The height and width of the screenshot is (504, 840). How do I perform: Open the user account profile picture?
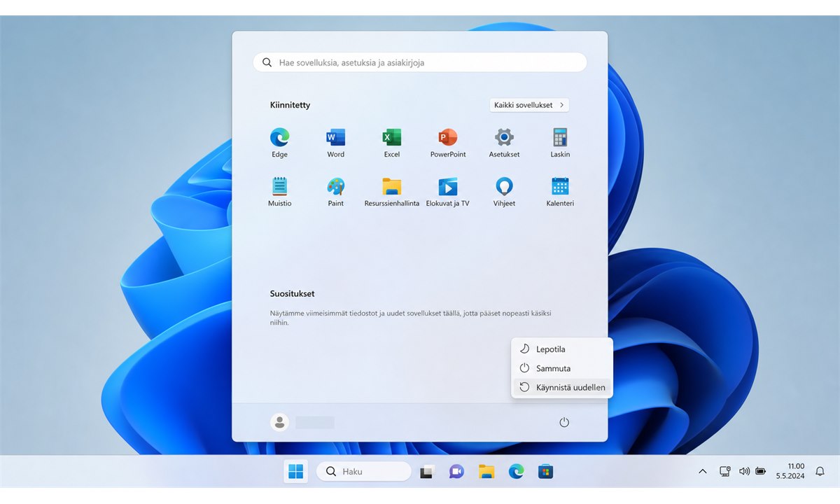coord(279,422)
